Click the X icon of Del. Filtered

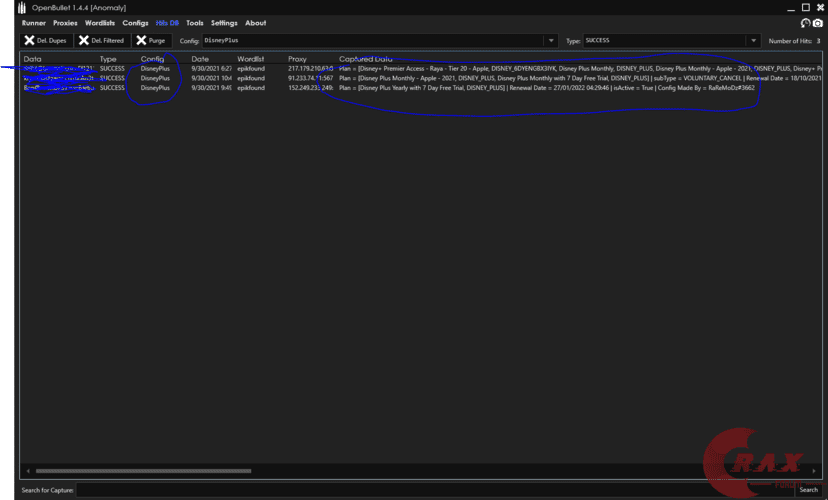(83, 41)
